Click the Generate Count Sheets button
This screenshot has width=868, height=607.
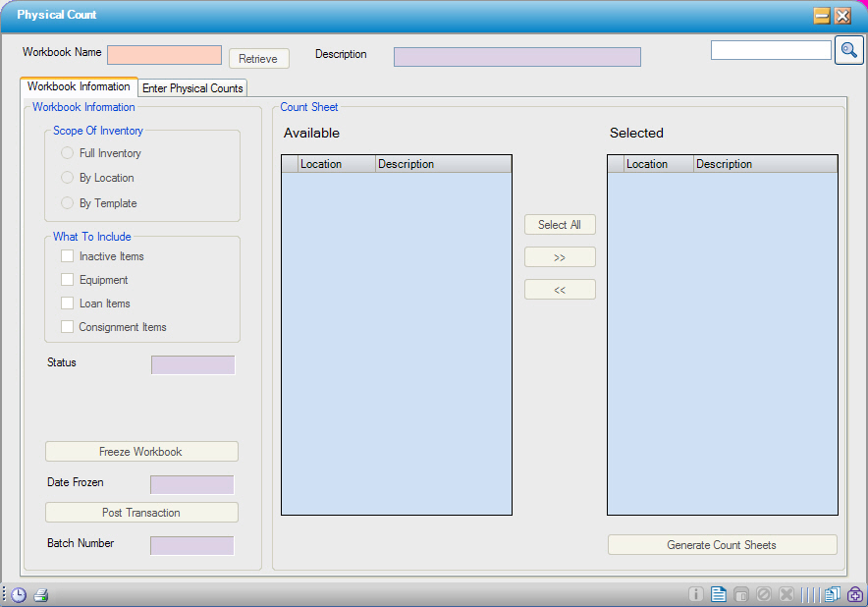pos(722,545)
